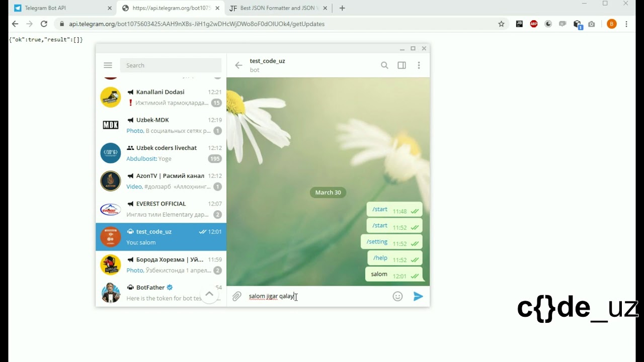Click the message text input box
Image resolution: width=644 pixels, height=362 pixels.
(317, 297)
